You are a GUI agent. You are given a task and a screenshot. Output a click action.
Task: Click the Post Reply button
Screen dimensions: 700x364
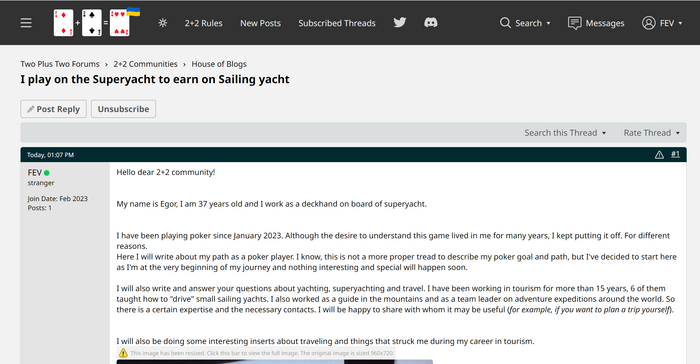pos(54,109)
